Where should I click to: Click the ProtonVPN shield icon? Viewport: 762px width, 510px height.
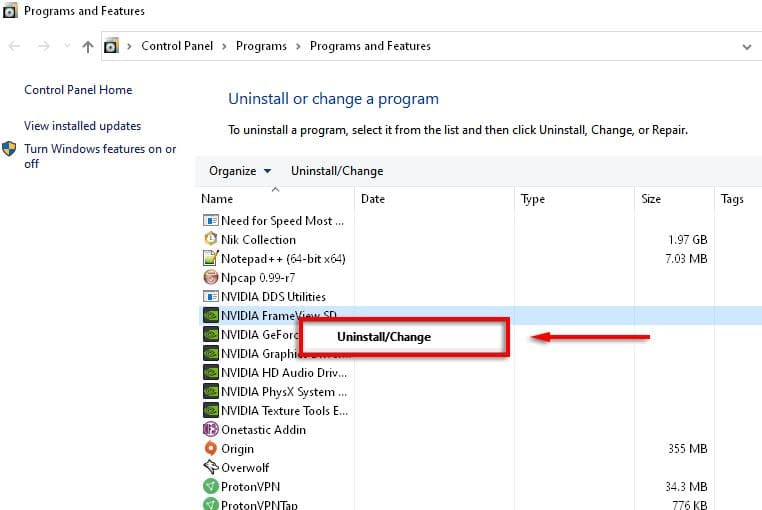(x=211, y=487)
